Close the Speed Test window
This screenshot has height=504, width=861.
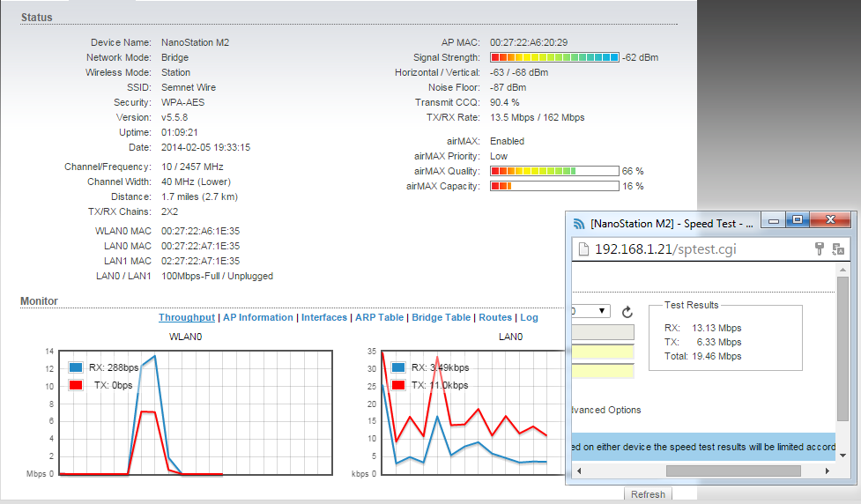830,220
